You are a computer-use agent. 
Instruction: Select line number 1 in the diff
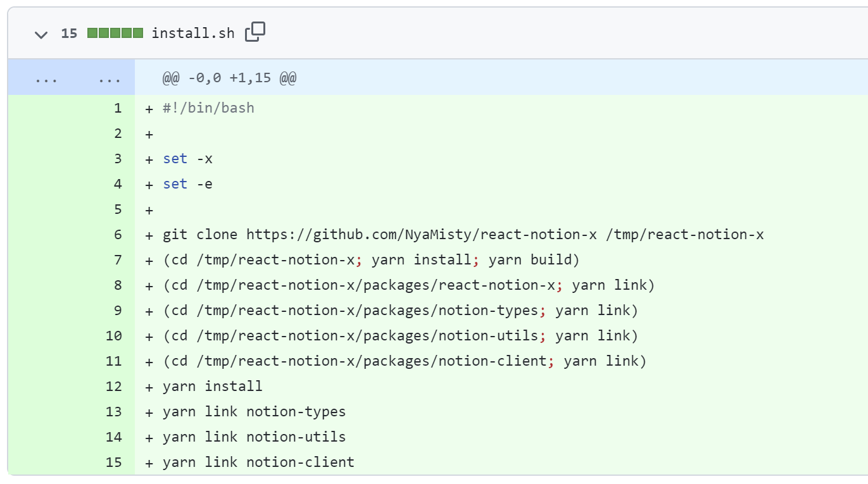[x=117, y=108]
